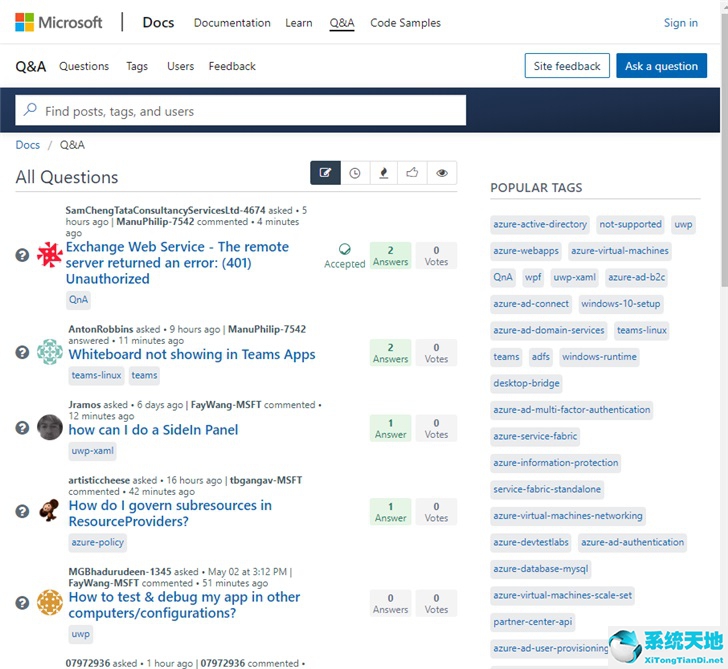Click teams-linux tag under Whiteboard question

pyautogui.click(x=96, y=375)
